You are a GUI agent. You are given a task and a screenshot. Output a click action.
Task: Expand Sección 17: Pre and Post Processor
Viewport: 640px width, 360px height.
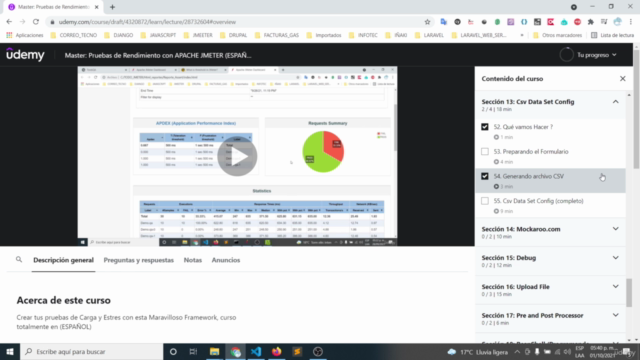coord(616,315)
